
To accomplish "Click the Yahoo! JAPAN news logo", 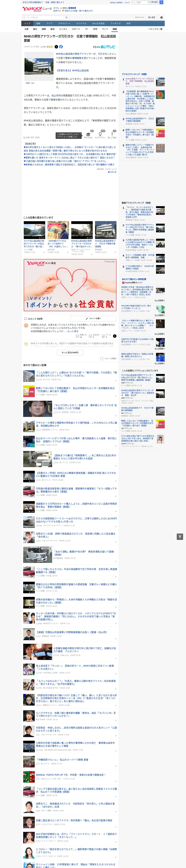I will (x=37, y=9).
